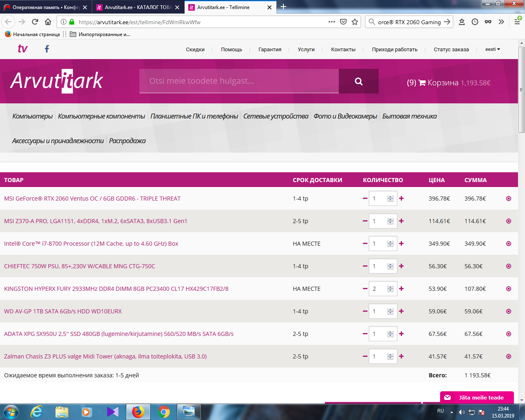Open the Распродажа category

(127, 141)
